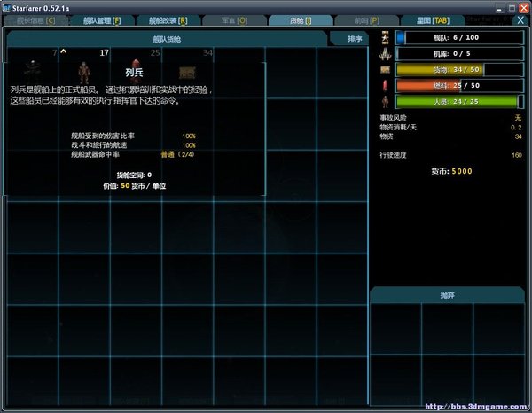The height and width of the screenshot is (413, 532).
Task: Click the Starfarer app icon in title bar
Action: [6, 7]
